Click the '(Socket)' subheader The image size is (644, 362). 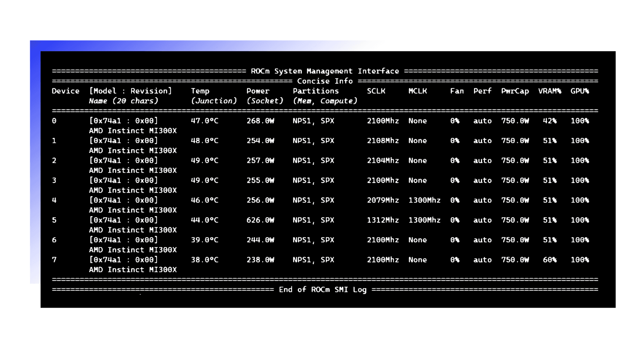tap(265, 101)
